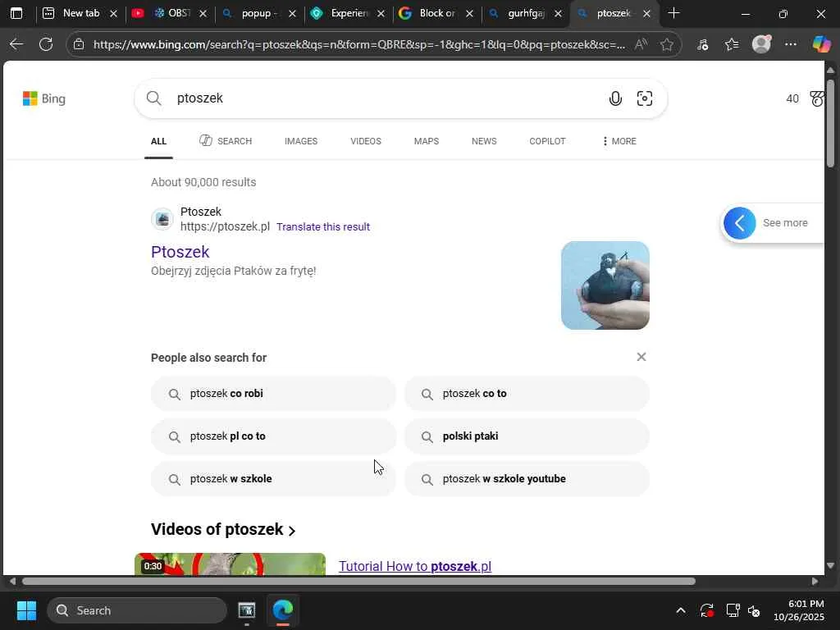The width and height of the screenshot is (840, 630).
Task: Open browser profile avatar
Action: [761, 44]
